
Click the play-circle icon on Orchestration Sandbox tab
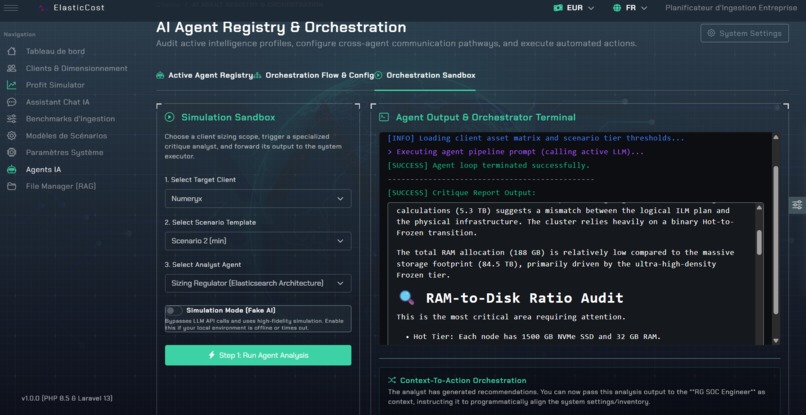coord(378,75)
